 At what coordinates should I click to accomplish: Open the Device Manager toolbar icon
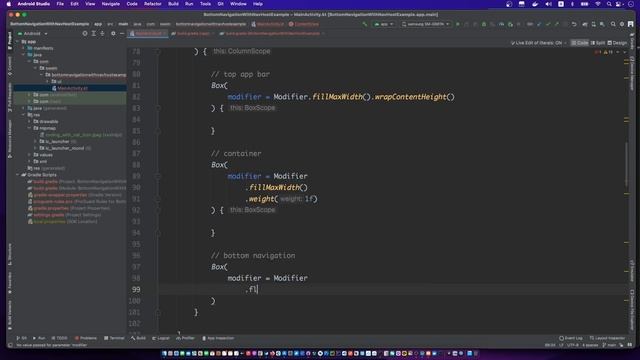coord(593,24)
